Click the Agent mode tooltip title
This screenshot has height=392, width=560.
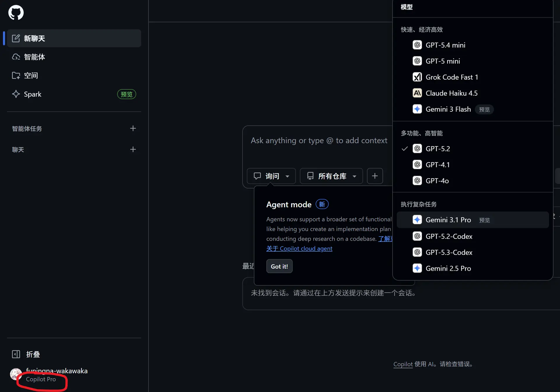click(289, 204)
